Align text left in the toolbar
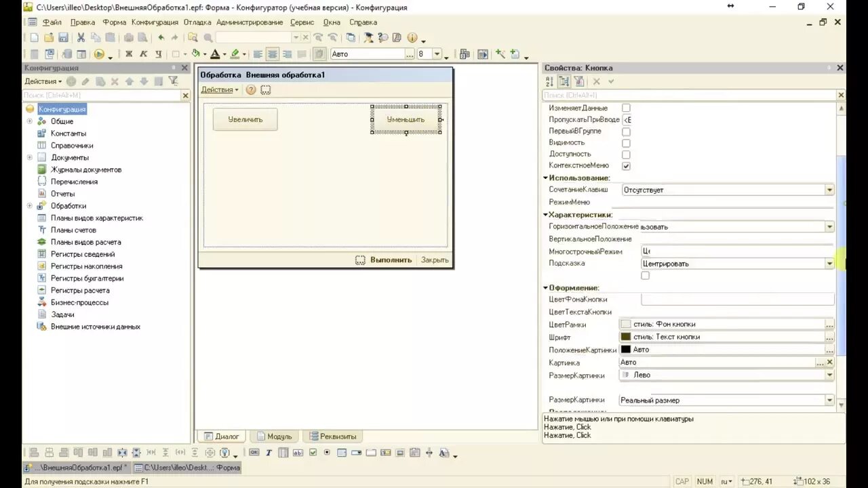Image resolution: width=868 pixels, height=488 pixels. click(258, 54)
